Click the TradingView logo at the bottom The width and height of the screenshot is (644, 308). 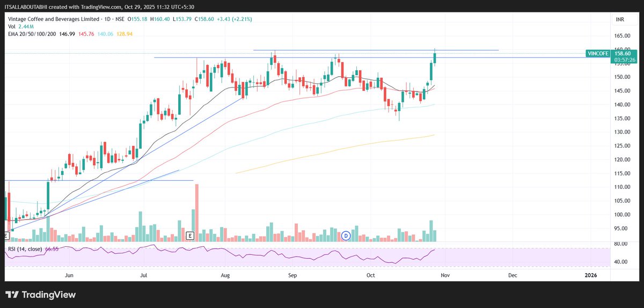point(40,295)
